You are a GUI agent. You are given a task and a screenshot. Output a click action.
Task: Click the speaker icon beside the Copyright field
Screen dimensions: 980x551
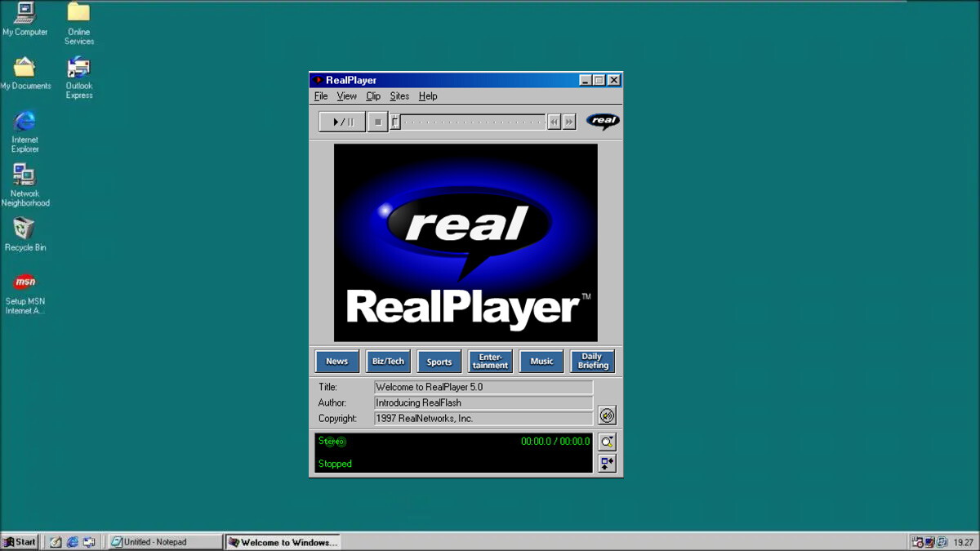(x=607, y=415)
